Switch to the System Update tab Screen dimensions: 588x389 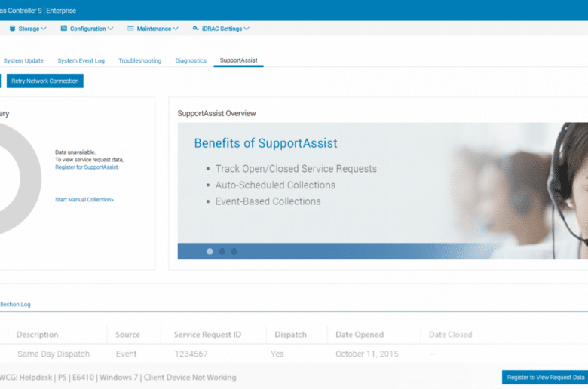tap(23, 60)
